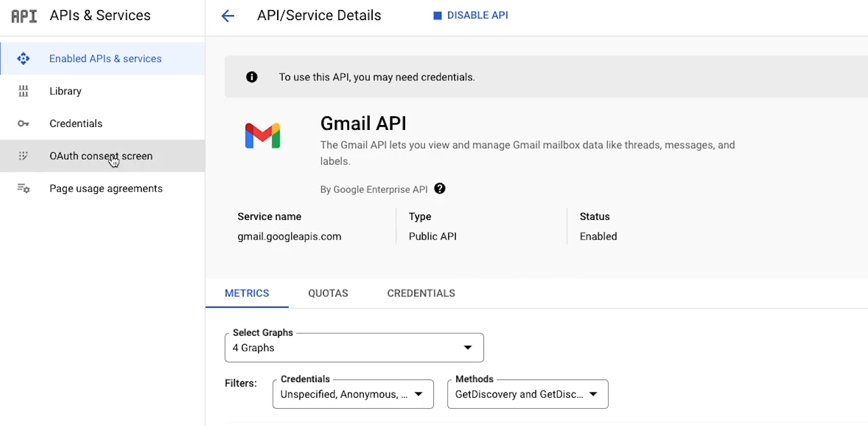
Task: Click the Library grid icon
Action: [x=24, y=91]
